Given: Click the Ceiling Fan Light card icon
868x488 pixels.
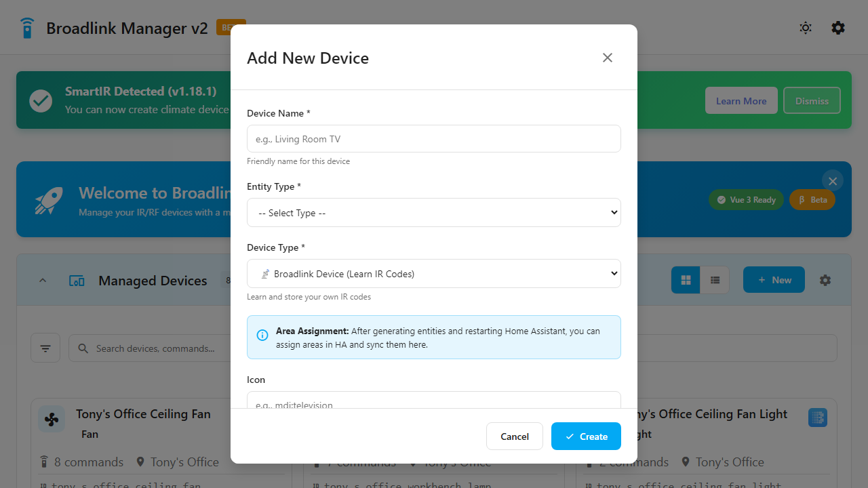Looking at the screenshot, I should pos(818,417).
